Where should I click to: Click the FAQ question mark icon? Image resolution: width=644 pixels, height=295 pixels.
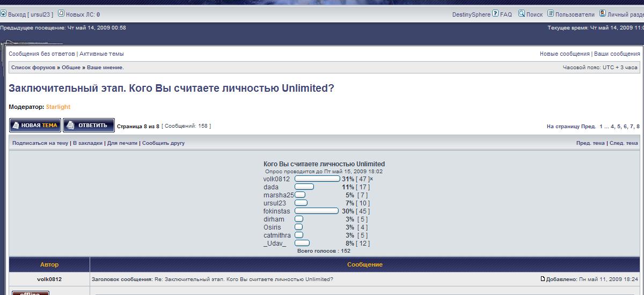pos(495,14)
